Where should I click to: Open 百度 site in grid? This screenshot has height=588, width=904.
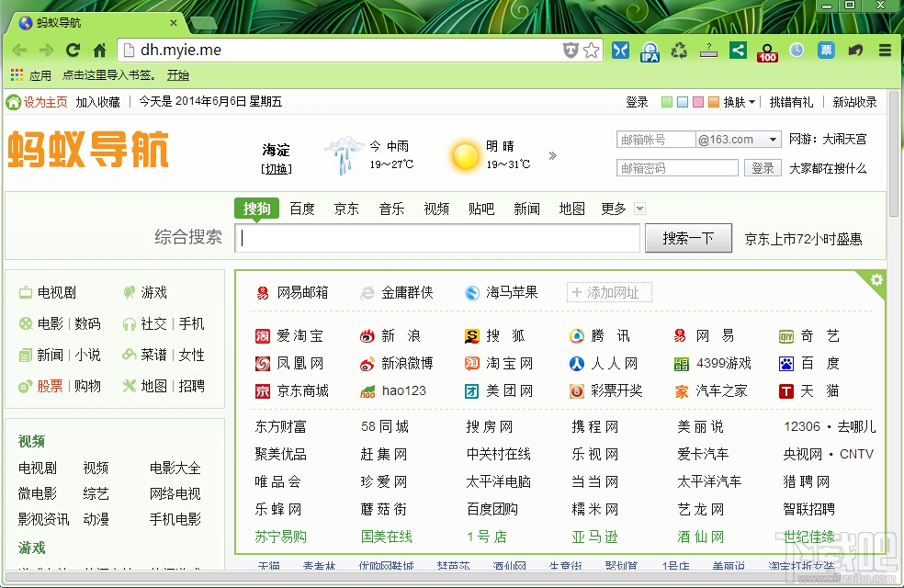tap(808, 363)
